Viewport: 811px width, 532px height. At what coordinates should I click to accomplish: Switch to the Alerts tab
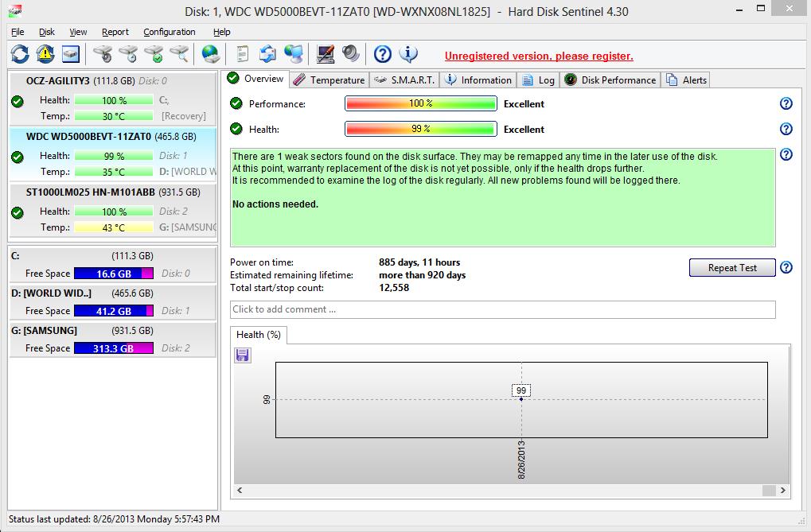tap(686, 80)
